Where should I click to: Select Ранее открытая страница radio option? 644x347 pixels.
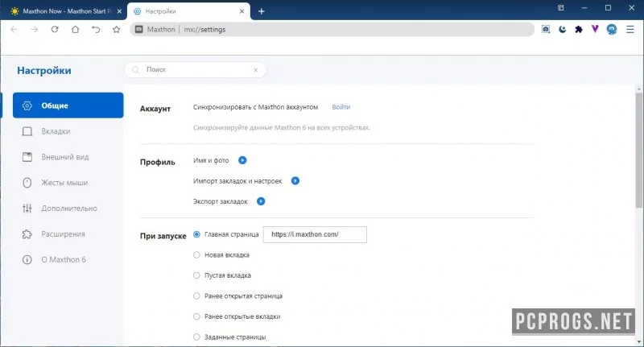pos(196,295)
